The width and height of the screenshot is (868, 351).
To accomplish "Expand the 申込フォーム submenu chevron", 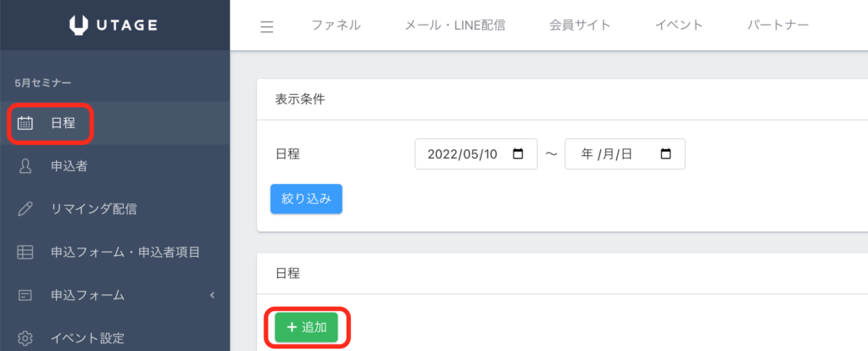I will (x=212, y=295).
